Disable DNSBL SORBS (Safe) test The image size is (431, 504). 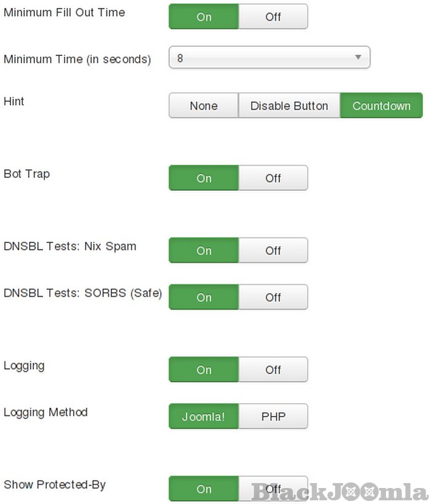[273, 297]
